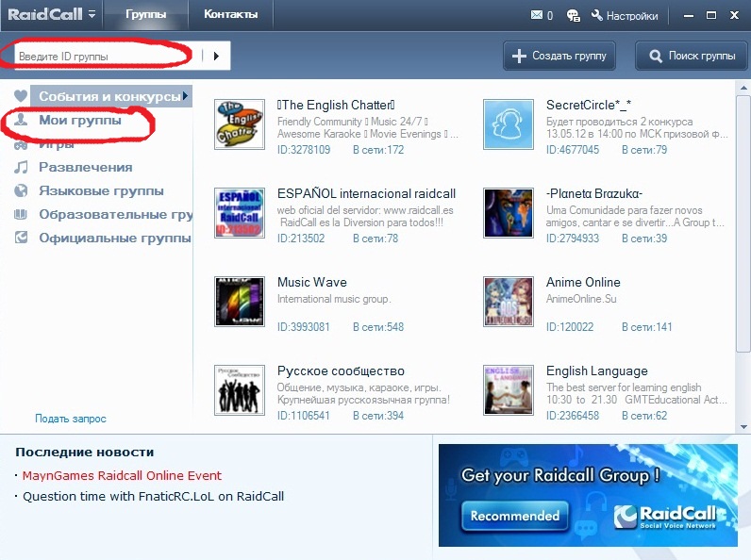The image size is (751, 560).
Task: Open MaynGames Raidcall Online Event news
Action: pos(122,475)
